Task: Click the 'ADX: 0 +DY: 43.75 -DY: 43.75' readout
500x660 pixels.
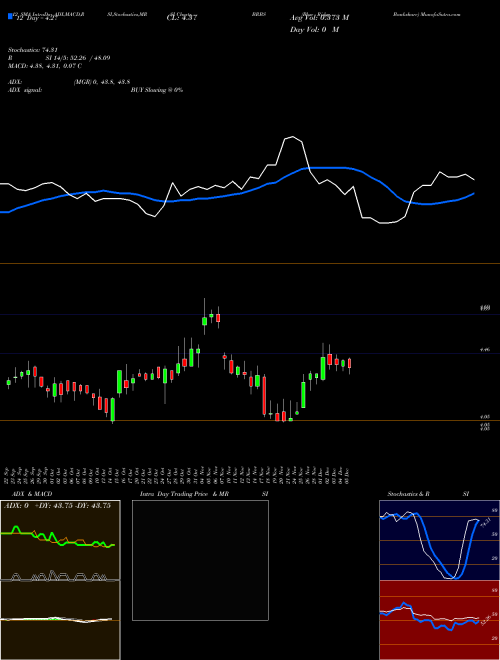Action: coord(57,506)
